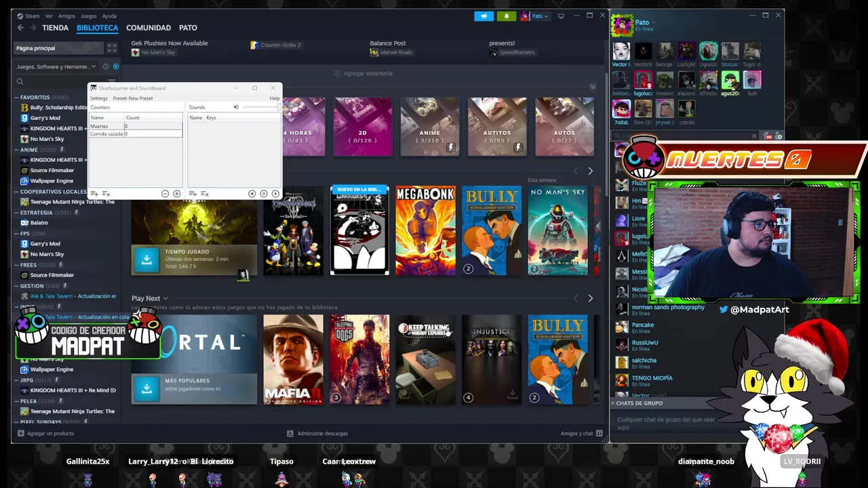Switch to the TIENDA tab

(55, 28)
